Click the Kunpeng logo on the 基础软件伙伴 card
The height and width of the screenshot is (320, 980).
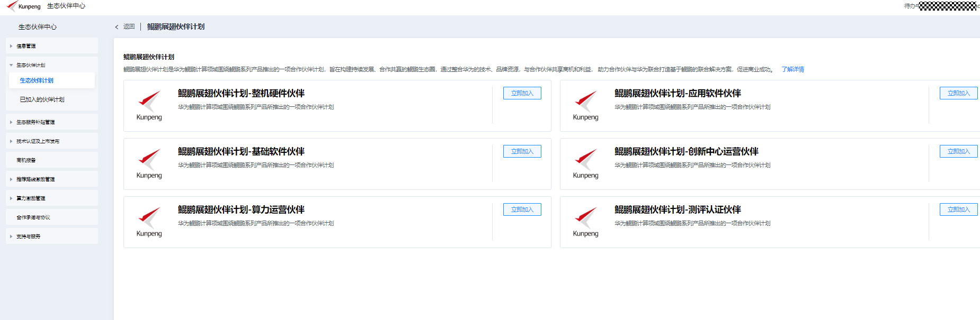[149, 164]
